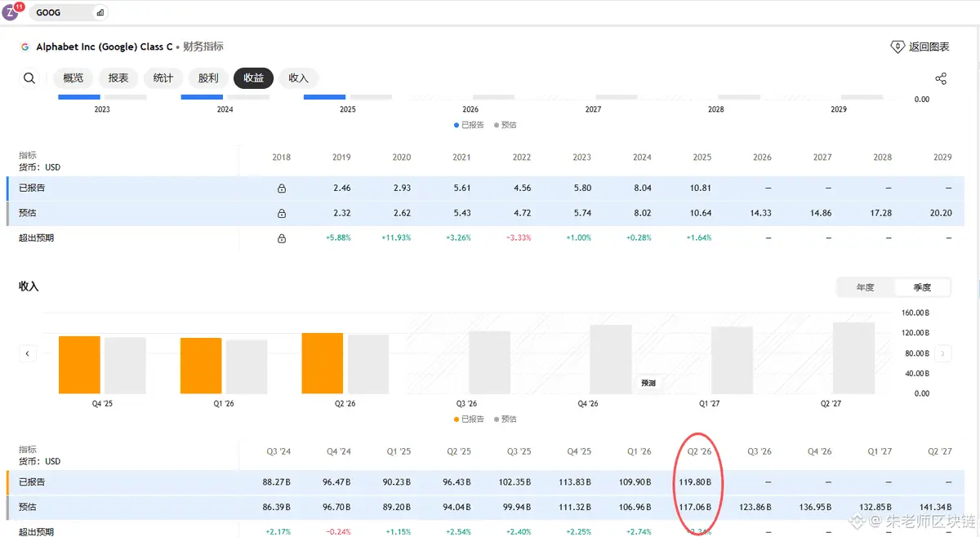
Task: Switch revenue chart to 年度 view
Action: [865, 287]
